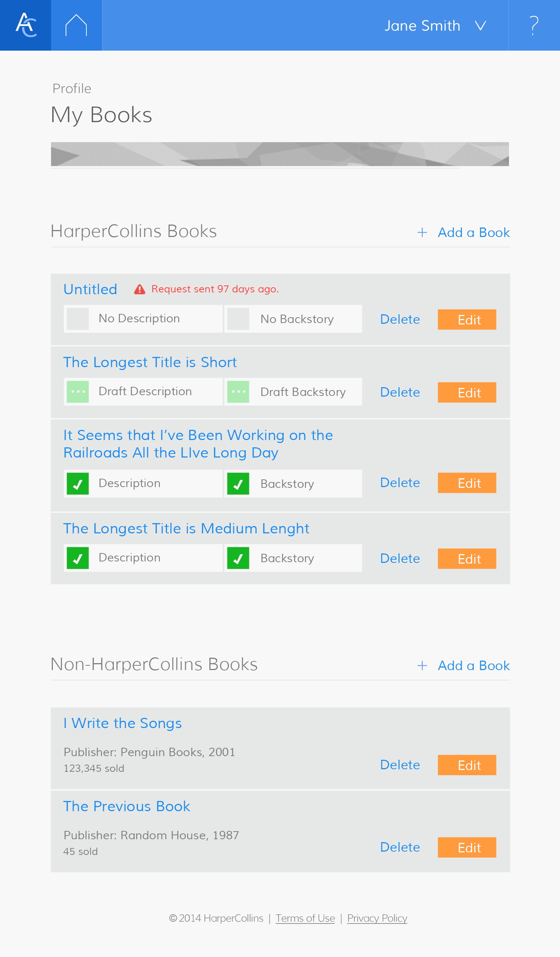Click the gray banner image under My Books
The height and width of the screenshot is (957, 560).
point(280,154)
